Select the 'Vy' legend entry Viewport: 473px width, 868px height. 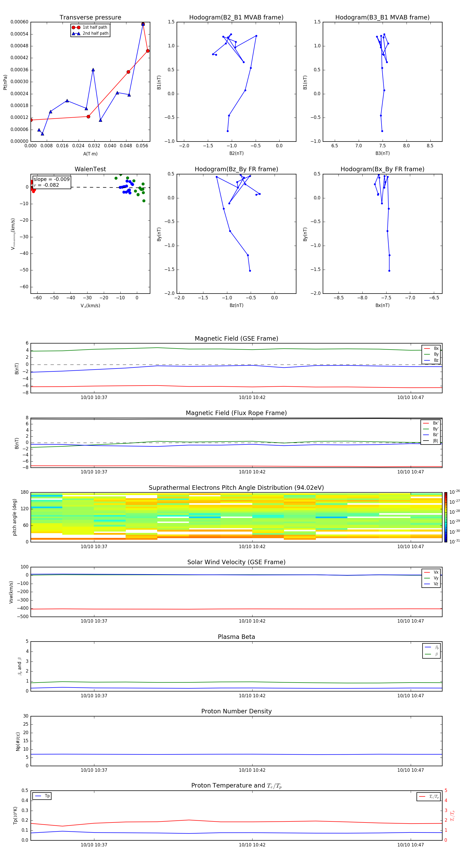(x=431, y=578)
